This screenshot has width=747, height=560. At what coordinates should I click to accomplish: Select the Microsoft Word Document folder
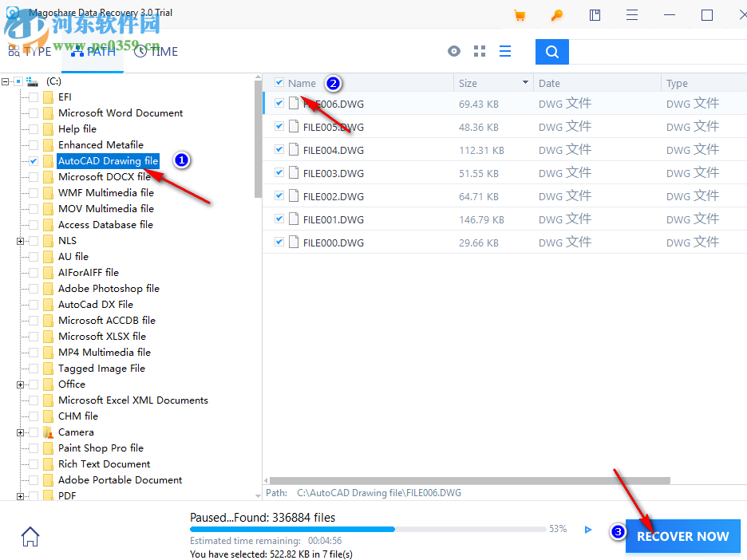(x=118, y=112)
